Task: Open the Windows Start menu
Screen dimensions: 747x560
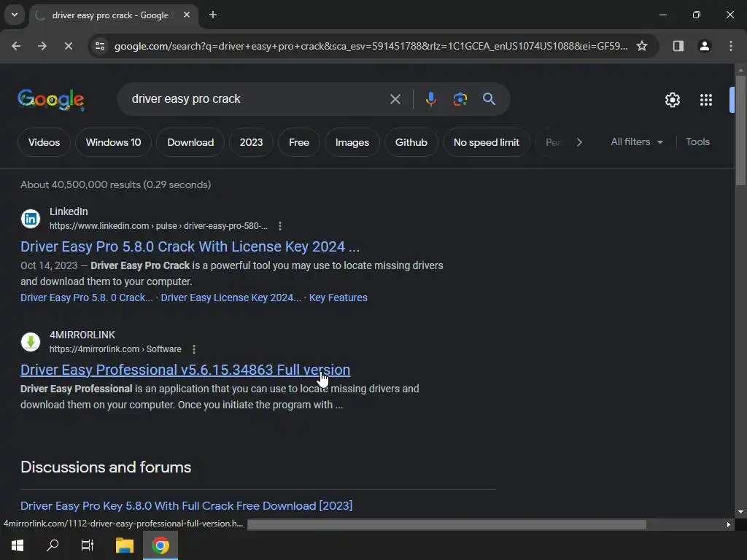Action: click(18, 545)
